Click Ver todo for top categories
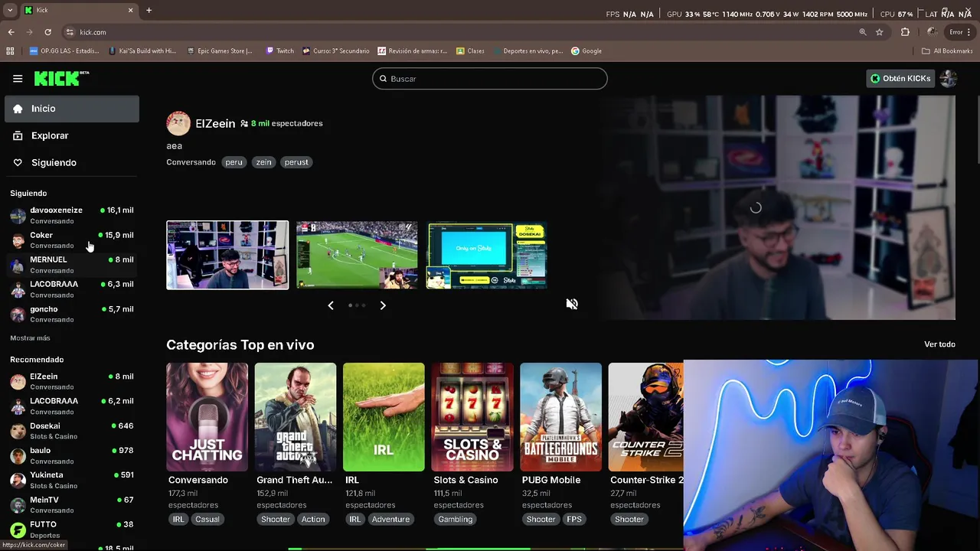Image resolution: width=980 pixels, height=551 pixels. pos(939,344)
